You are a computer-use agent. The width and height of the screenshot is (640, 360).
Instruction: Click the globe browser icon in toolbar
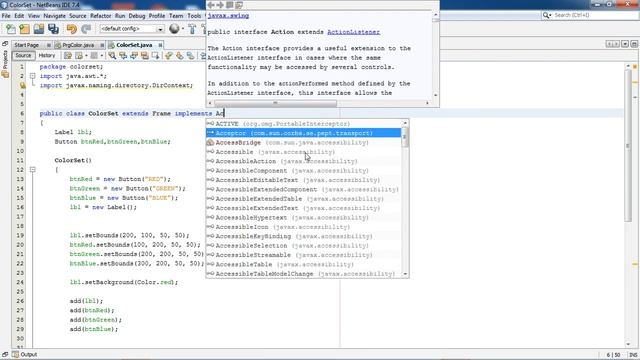(174, 29)
